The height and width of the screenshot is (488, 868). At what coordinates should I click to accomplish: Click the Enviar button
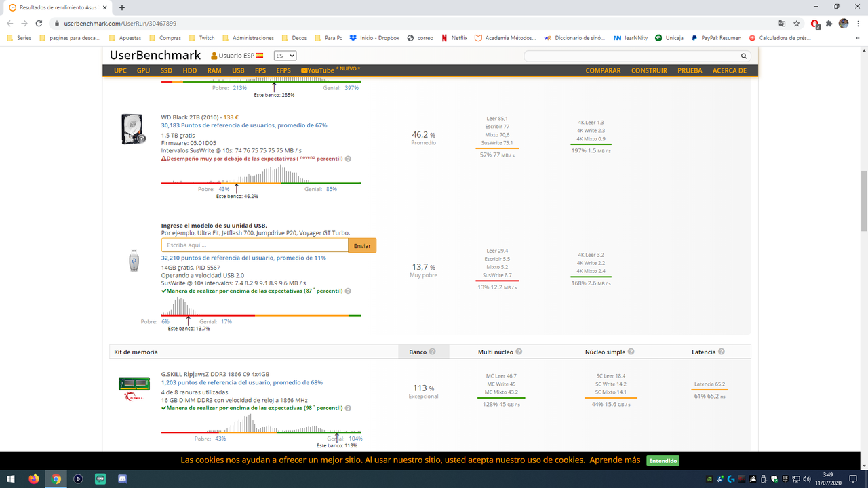[362, 245]
